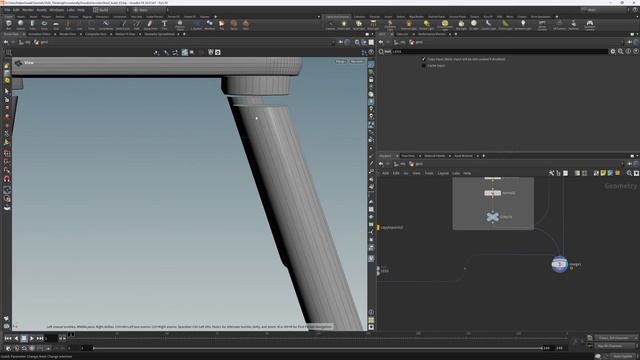Open network editor Layout menu
Image resolution: width=640 pixels, height=360 pixels.
pos(443,173)
